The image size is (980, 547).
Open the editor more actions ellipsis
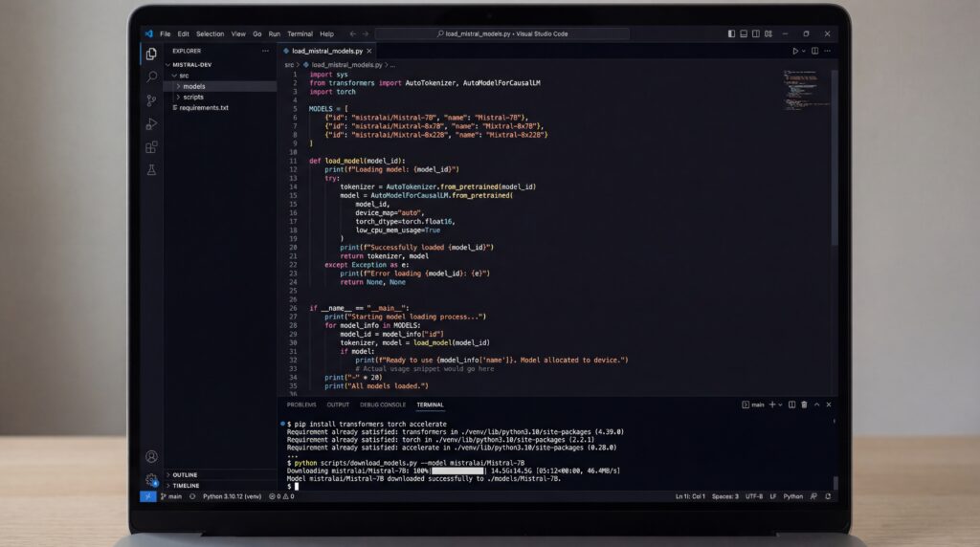(828, 52)
